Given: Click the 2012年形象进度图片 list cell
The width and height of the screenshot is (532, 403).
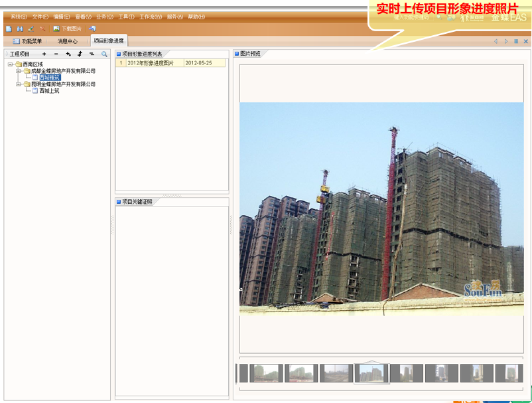Looking at the screenshot, I should [155, 63].
